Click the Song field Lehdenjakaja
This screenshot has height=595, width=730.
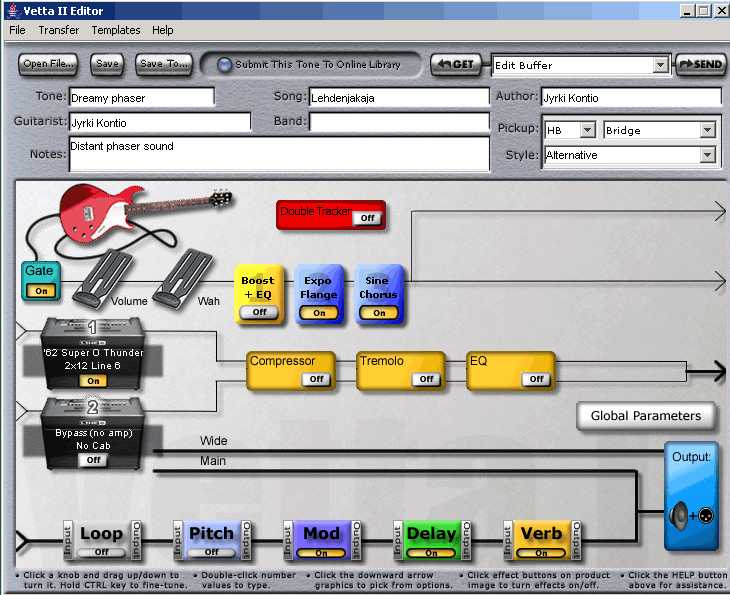399,98
